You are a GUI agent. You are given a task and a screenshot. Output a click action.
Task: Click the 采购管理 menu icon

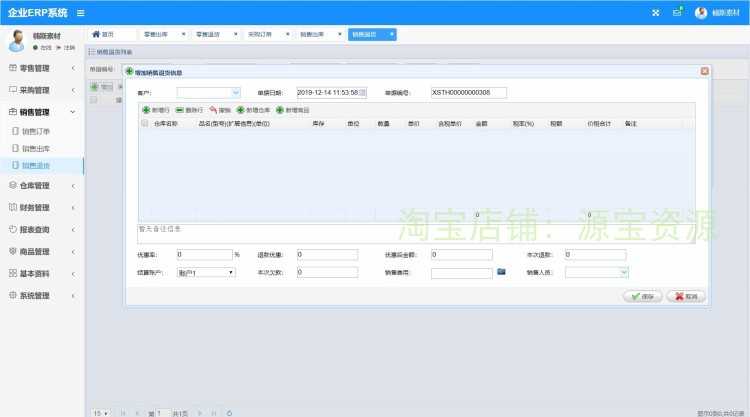pos(13,90)
